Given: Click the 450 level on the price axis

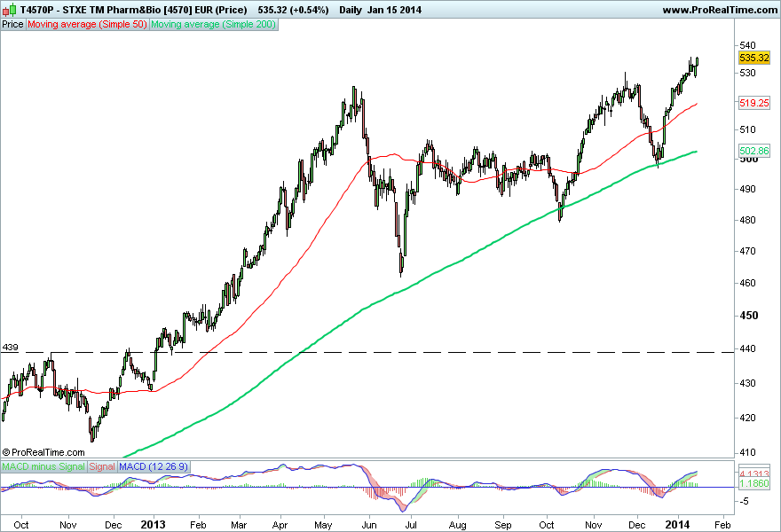Looking at the screenshot, I should click(x=749, y=316).
